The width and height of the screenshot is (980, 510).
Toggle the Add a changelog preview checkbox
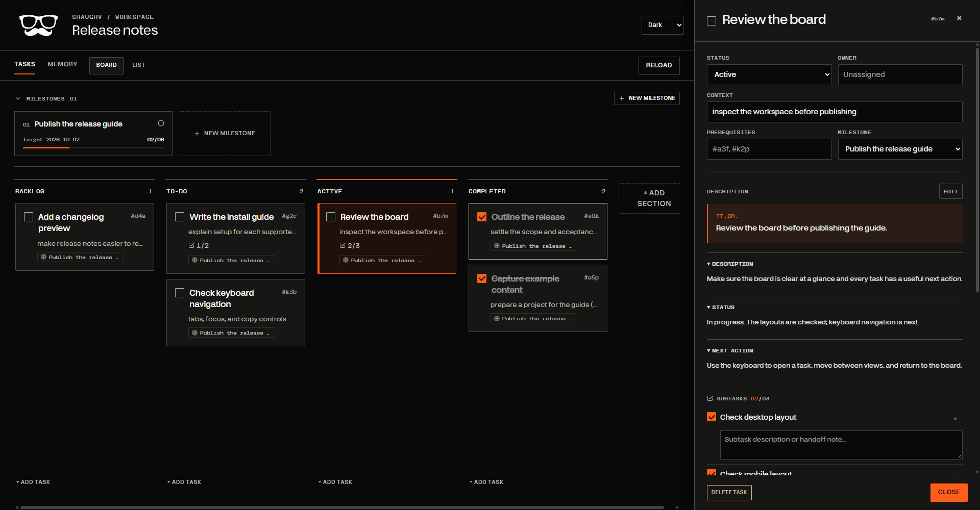pos(29,217)
